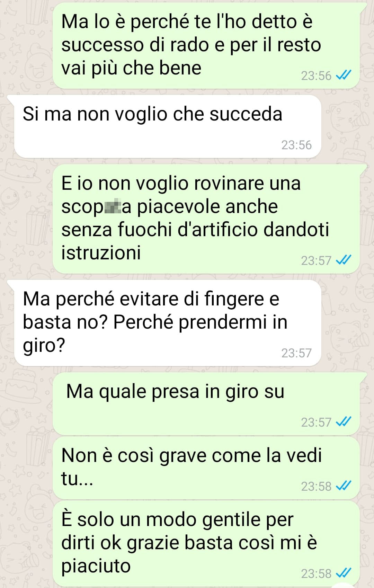Tap the 23:58 timestamp on the last message
374x588 pixels.
316,573
